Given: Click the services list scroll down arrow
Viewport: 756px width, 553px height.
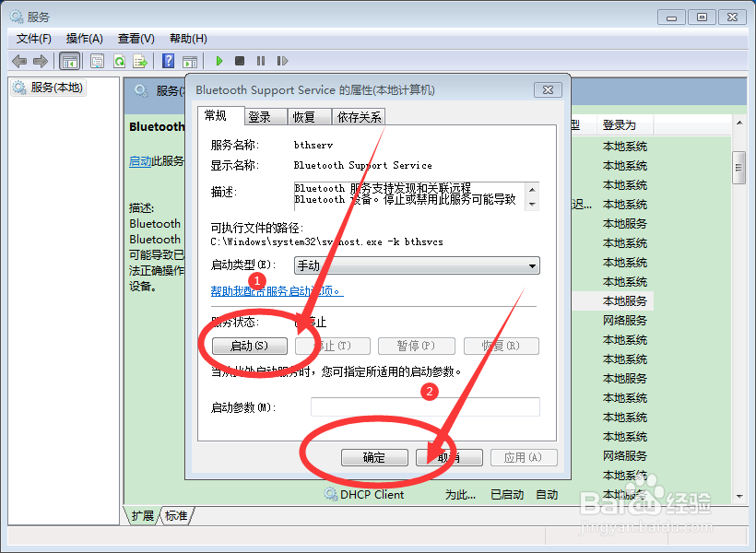Looking at the screenshot, I should pos(739,496).
